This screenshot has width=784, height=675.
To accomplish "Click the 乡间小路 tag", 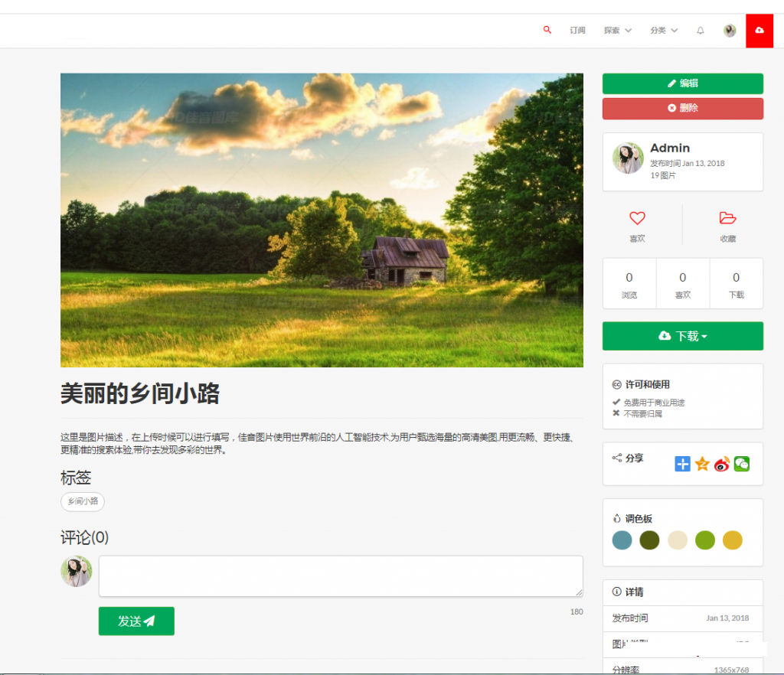I will (x=83, y=501).
